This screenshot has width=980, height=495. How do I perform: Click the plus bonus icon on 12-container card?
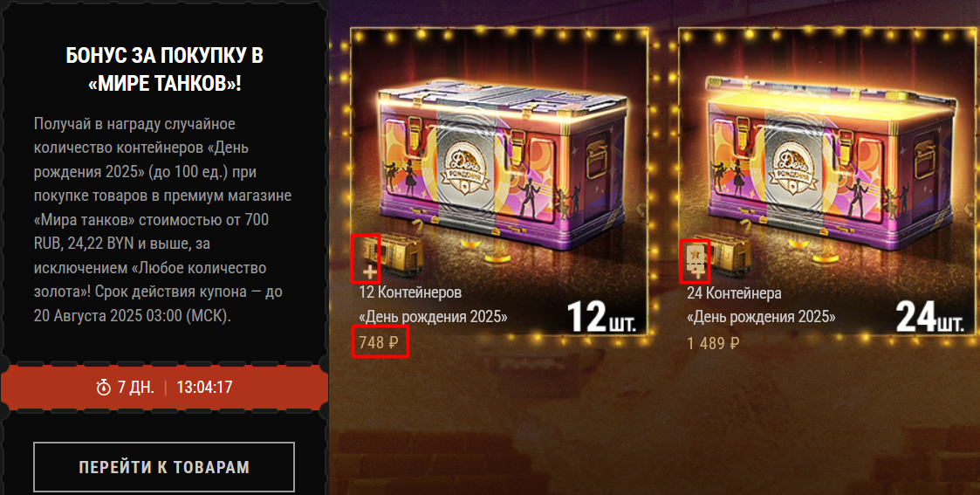coord(366,258)
